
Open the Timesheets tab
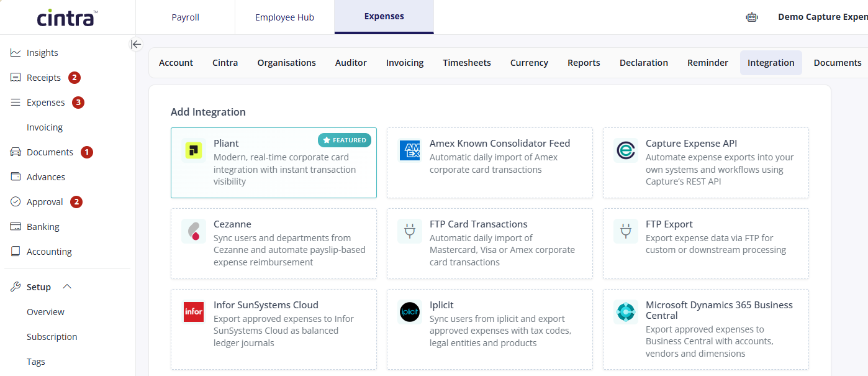click(x=467, y=63)
